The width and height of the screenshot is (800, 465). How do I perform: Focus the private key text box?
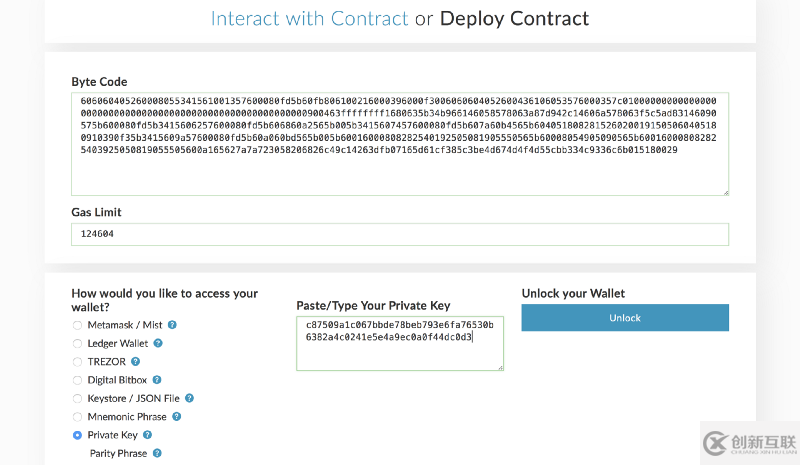click(x=400, y=344)
